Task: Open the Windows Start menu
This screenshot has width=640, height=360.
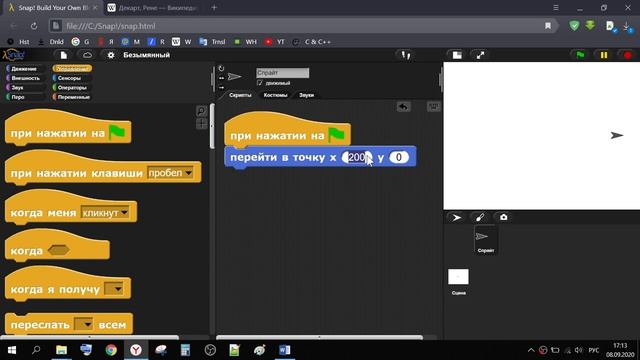Action: pos(11,350)
